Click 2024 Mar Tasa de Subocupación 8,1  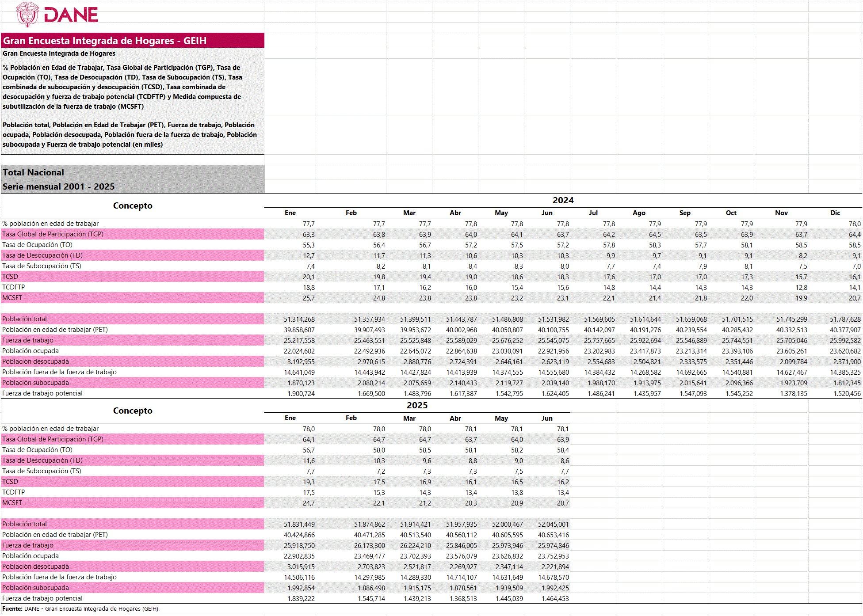pos(427,266)
